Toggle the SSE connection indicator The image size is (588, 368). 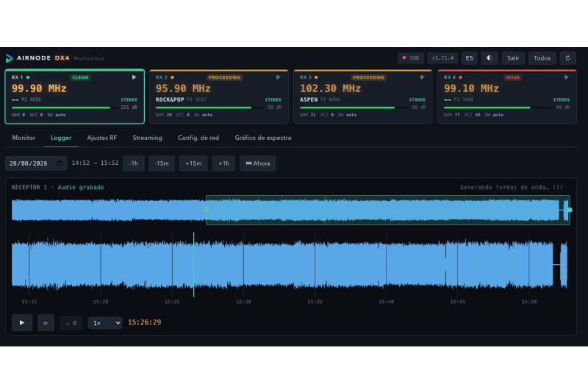coord(411,58)
